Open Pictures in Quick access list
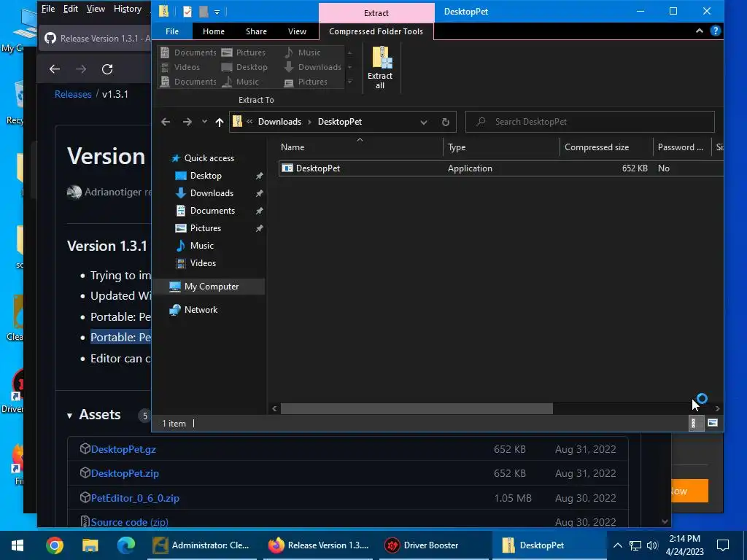747x560 pixels. tap(205, 228)
